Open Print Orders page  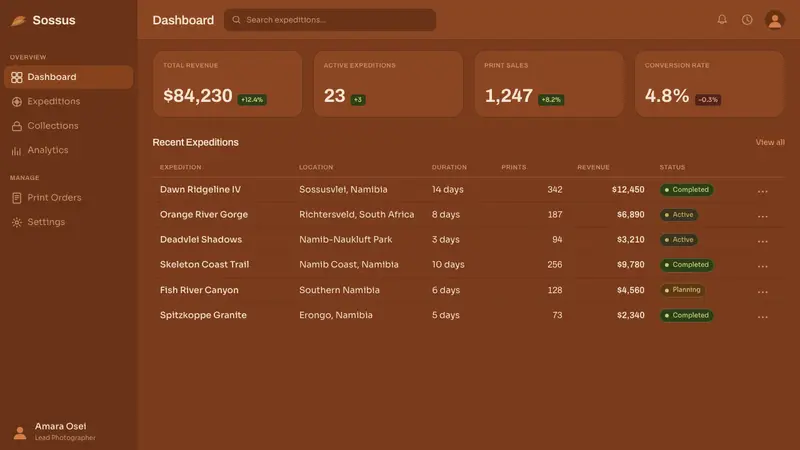tap(68, 198)
